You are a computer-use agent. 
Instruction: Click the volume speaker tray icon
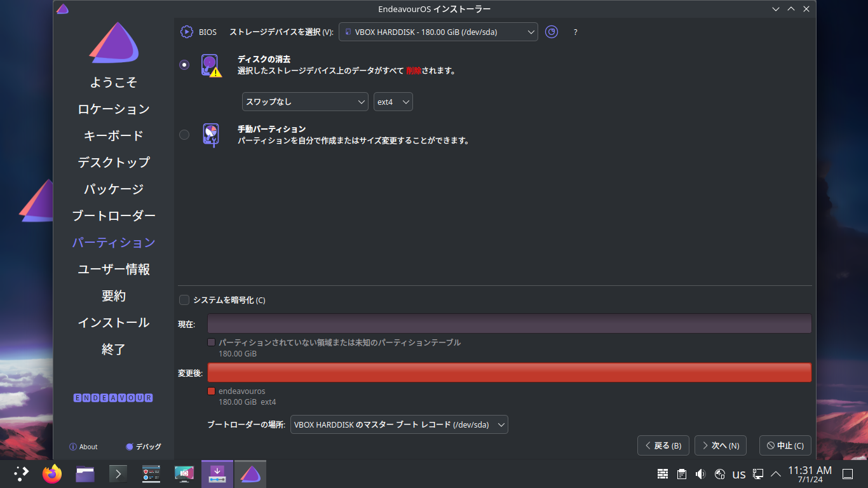[x=701, y=473]
